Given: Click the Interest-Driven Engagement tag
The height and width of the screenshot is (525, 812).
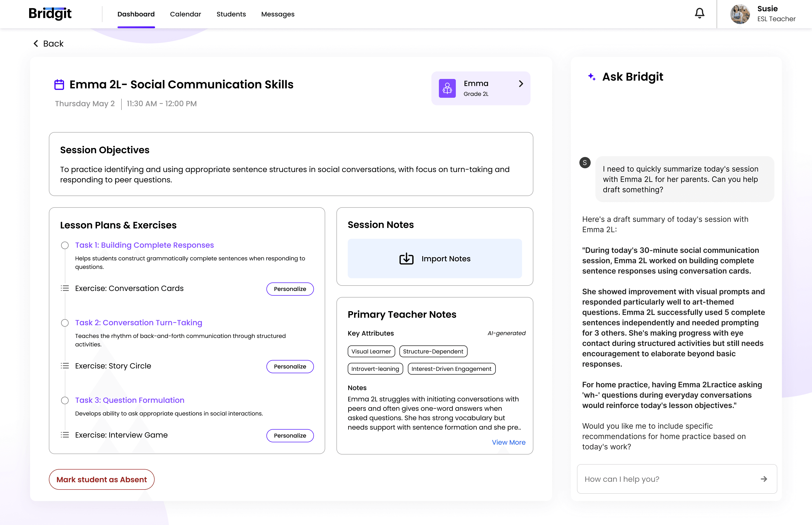Looking at the screenshot, I should tap(452, 369).
